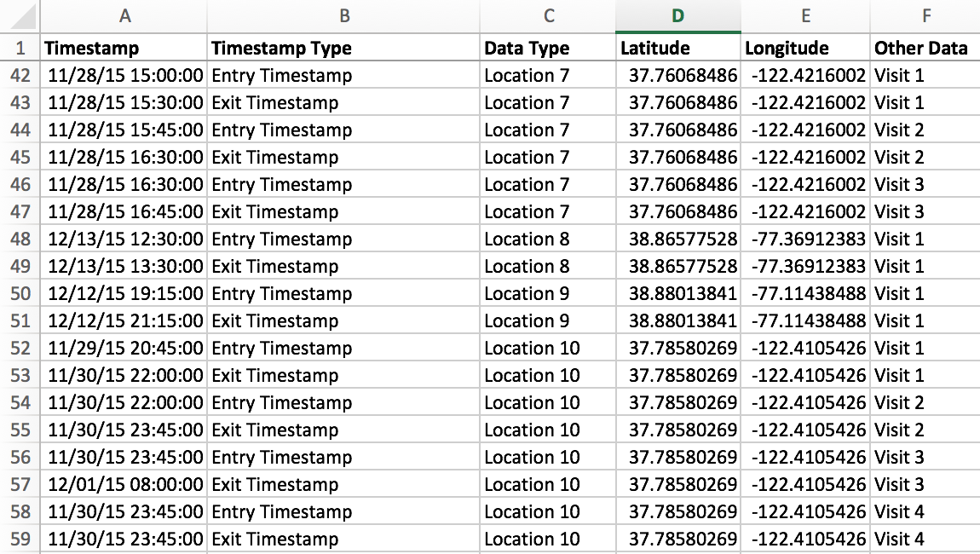The image size is (980, 554).
Task: Select row 54 header
Action: coord(20,402)
